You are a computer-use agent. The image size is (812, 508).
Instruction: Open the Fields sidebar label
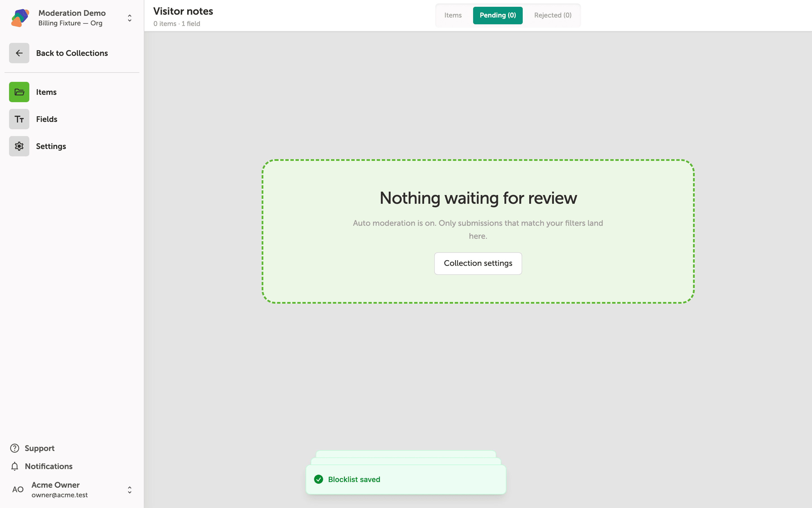pyautogui.click(x=47, y=119)
